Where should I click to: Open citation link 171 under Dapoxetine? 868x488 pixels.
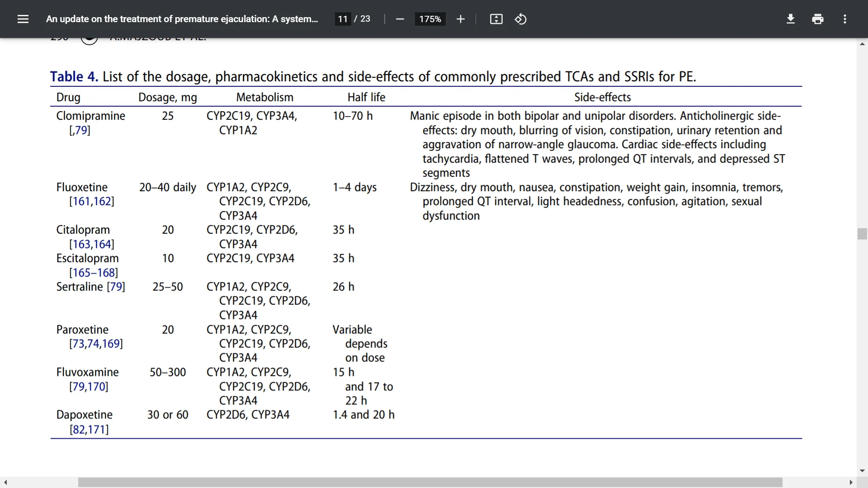[x=97, y=429]
